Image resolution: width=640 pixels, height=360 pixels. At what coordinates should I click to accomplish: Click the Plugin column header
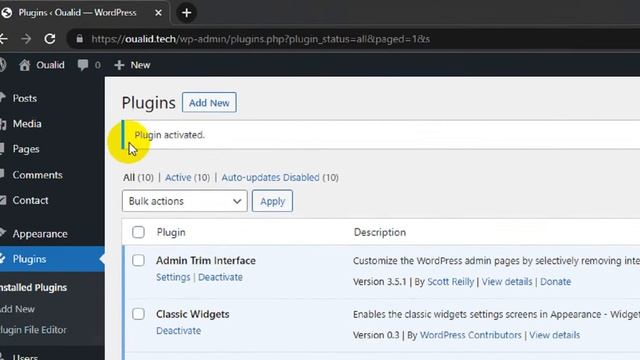[171, 232]
